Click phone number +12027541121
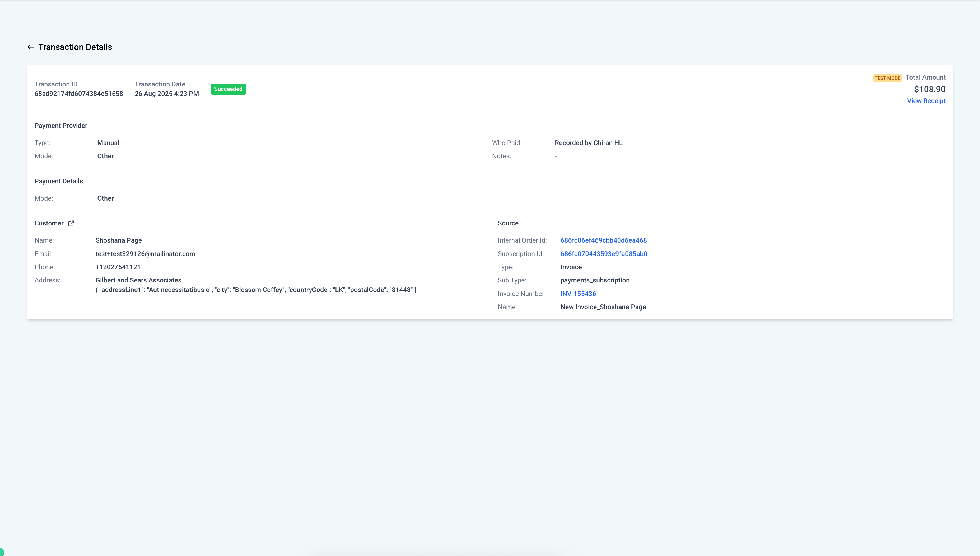The width and height of the screenshot is (980, 556). [118, 267]
